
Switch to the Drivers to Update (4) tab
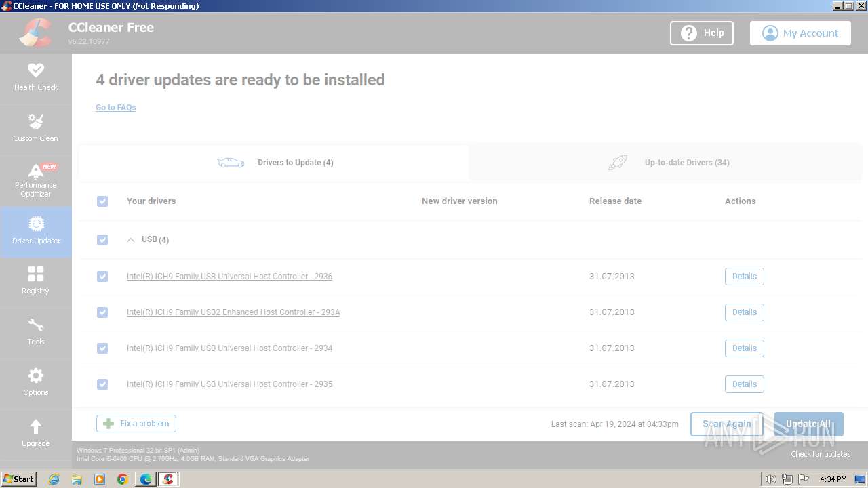tap(274, 163)
